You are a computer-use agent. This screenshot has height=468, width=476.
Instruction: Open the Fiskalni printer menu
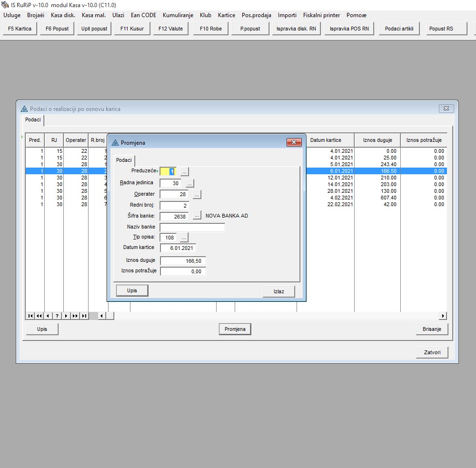click(x=321, y=15)
